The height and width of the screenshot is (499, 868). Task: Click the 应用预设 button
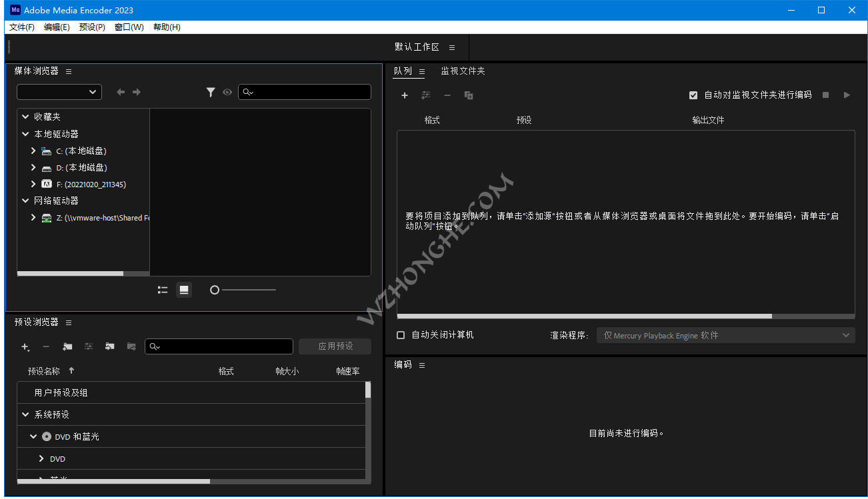point(335,346)
